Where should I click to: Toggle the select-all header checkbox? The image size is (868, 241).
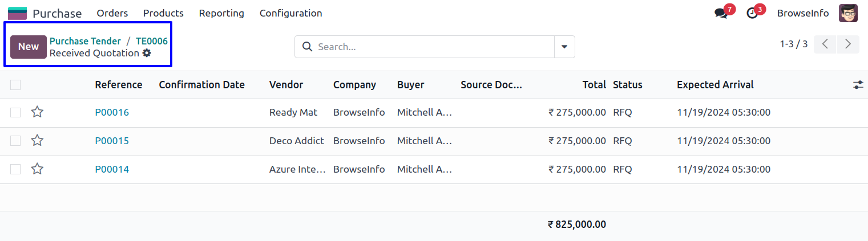(15, 85)
